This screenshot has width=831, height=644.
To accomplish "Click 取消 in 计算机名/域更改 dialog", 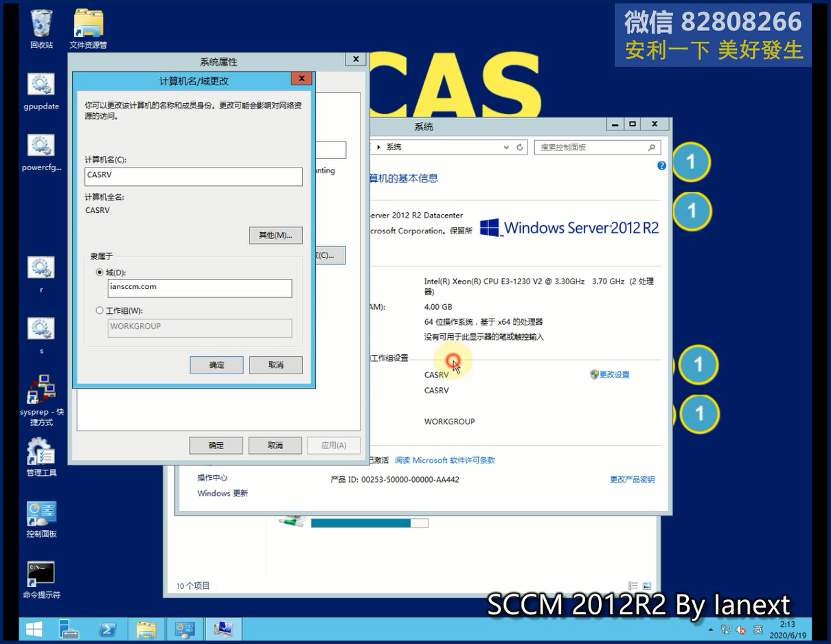I will (275, 365).
